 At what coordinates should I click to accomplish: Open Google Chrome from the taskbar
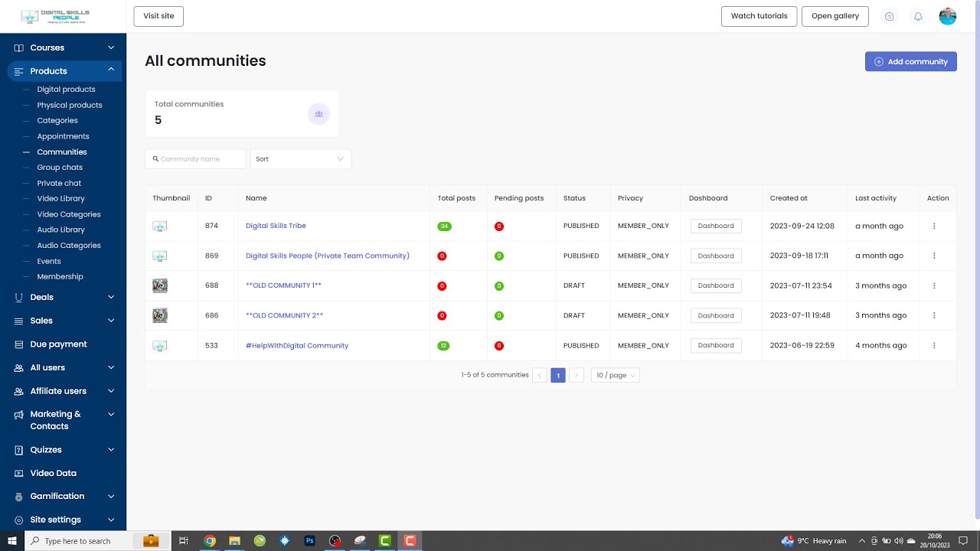click(x=210, y=541)
